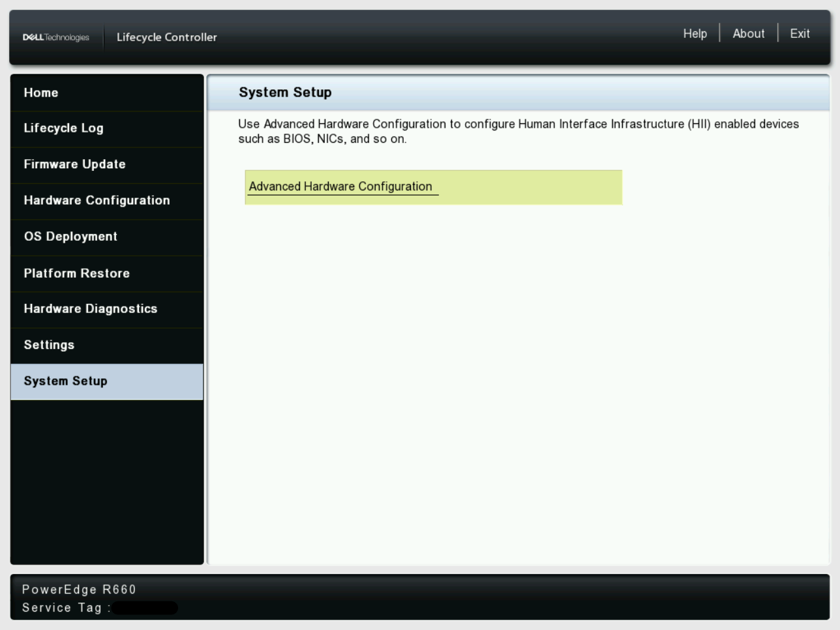Go to Settings in sidebar

[107, 345]
